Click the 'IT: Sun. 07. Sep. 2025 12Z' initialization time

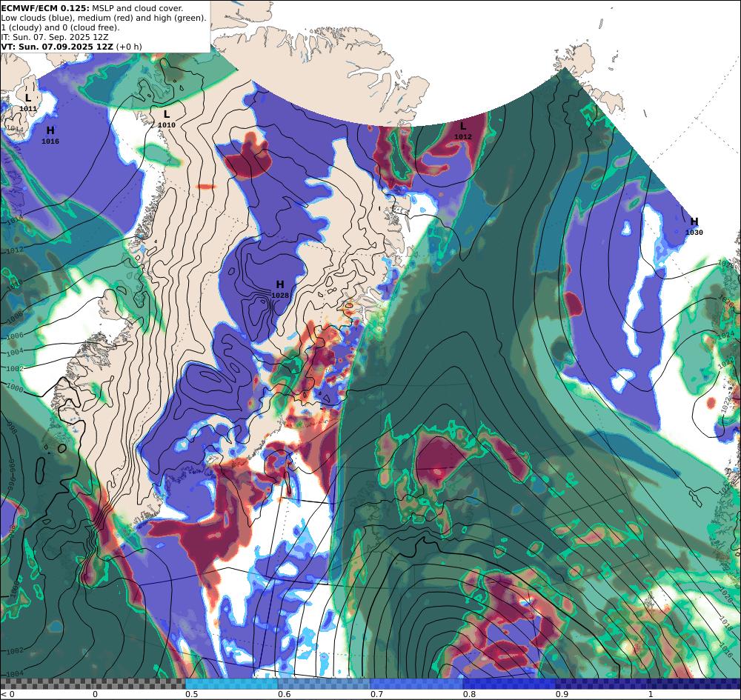pyautogui.click(x=54, y=37)
